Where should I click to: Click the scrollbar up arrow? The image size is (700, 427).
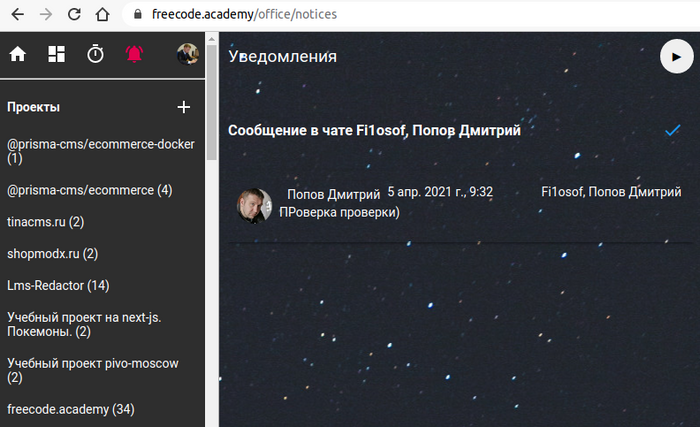[212, 39]
